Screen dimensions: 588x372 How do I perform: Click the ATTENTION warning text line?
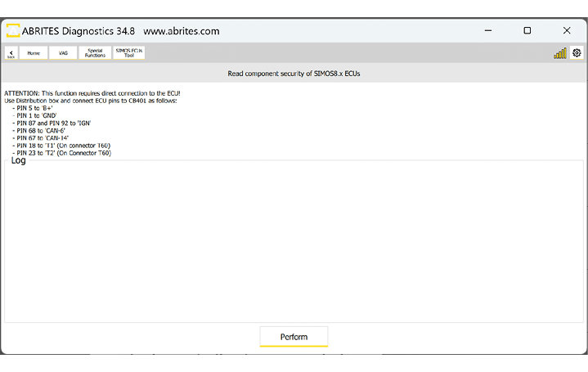pyautogui.click(x=92, y=93)
